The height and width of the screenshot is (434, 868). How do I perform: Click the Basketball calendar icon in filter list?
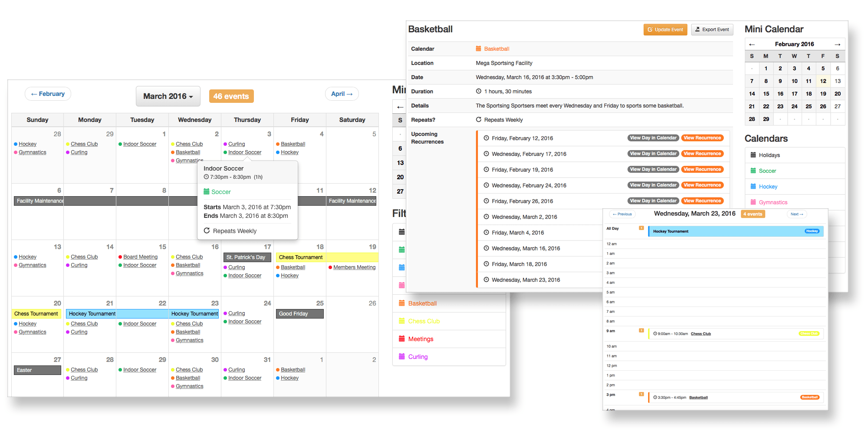pyautogui.click(x=401, y=303)
